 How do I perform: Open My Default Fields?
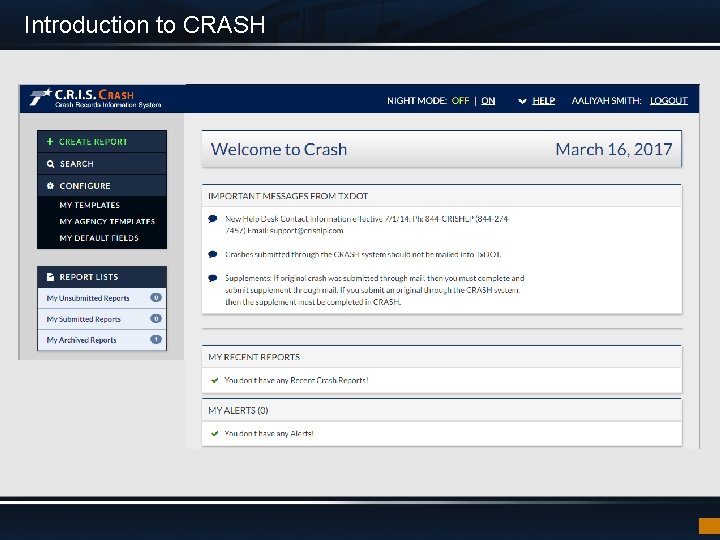point(99,238)
